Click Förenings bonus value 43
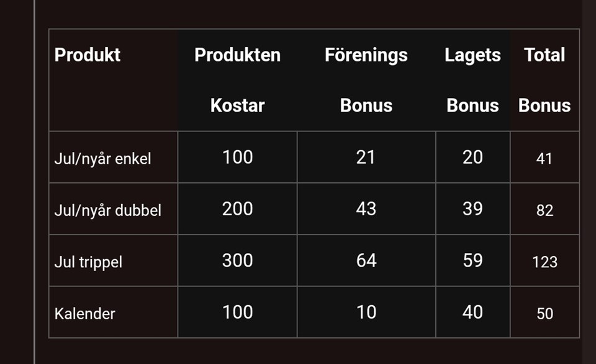 pos(366,209)
